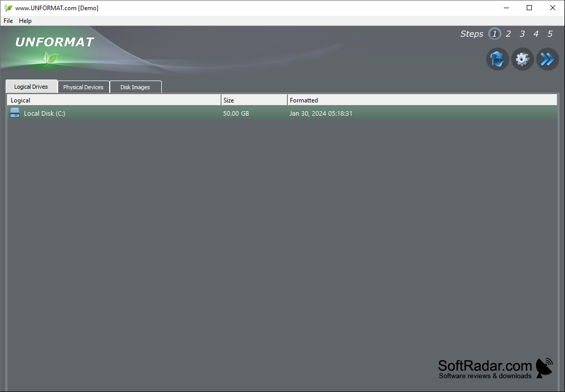This screenshot has width=565, height=392.
Task: Switch to the Logical Drives tab
Action: 31,87
